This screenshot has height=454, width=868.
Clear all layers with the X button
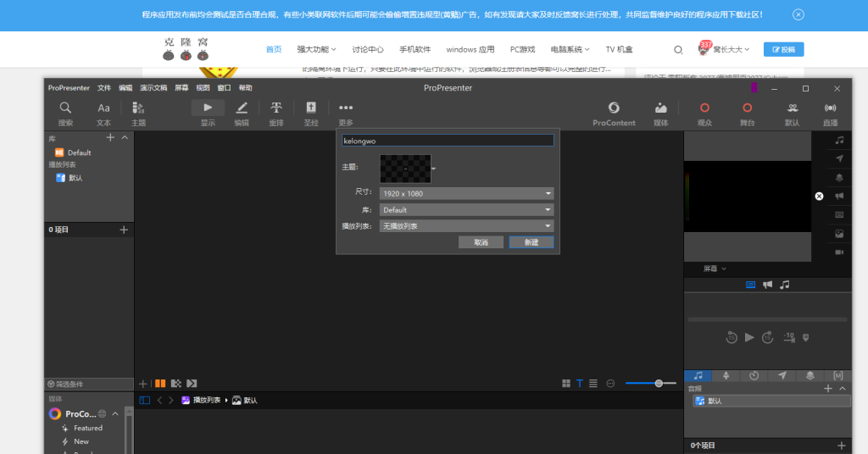pyautogui.click(x=820, y=197)
